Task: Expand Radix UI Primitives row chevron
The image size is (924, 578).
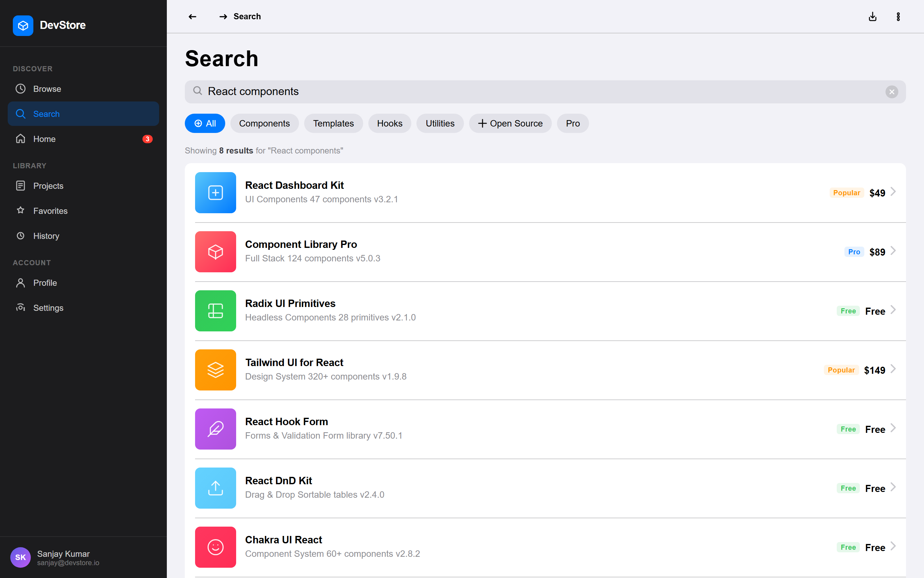Action: pos(893,310)
